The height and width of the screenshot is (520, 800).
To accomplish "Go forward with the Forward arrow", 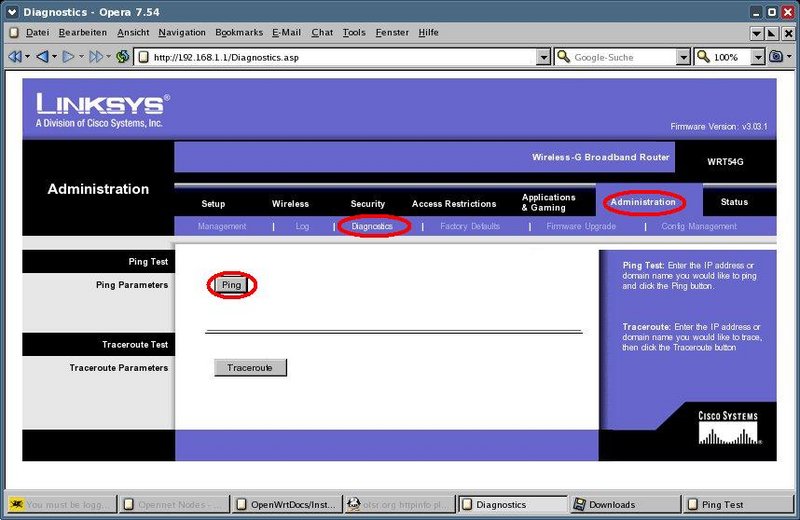I will click(68, 57).
